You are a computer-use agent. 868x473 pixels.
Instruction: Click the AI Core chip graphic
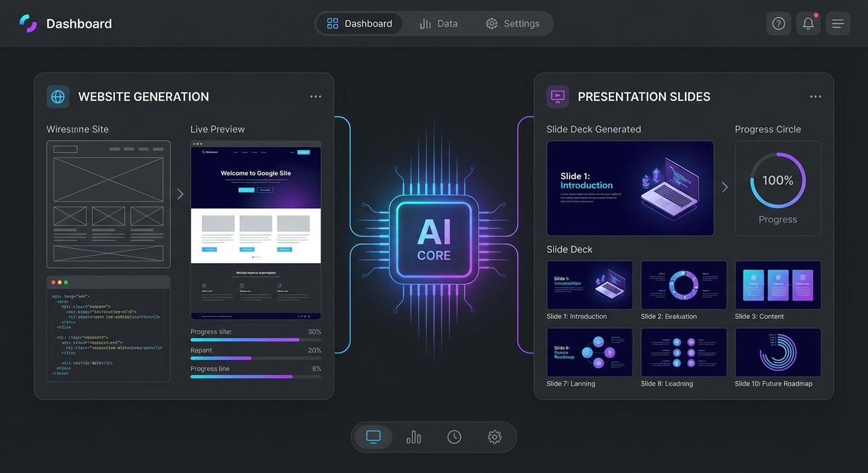coord(433,239)
